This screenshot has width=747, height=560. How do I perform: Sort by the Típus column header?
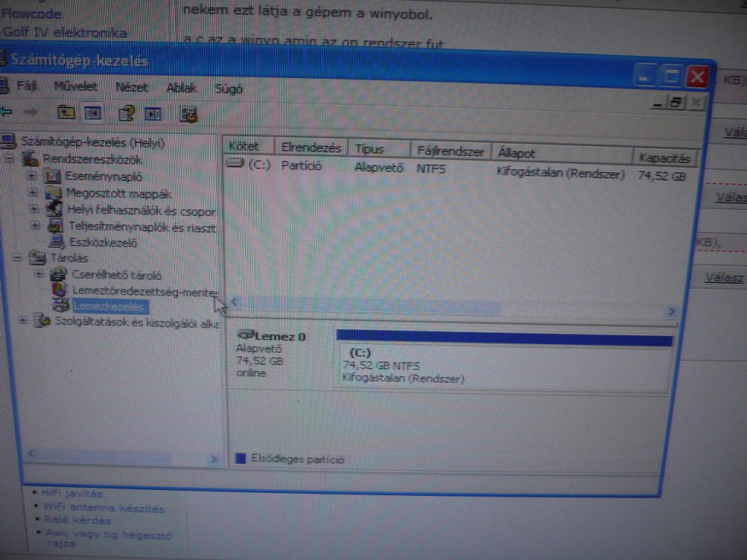379,149
